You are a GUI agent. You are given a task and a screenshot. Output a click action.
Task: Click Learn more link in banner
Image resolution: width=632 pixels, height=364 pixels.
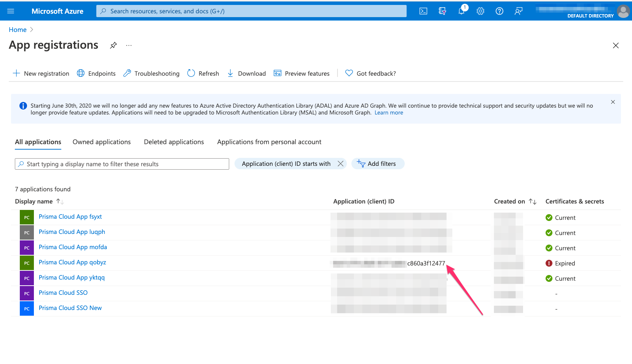(389, 113)
